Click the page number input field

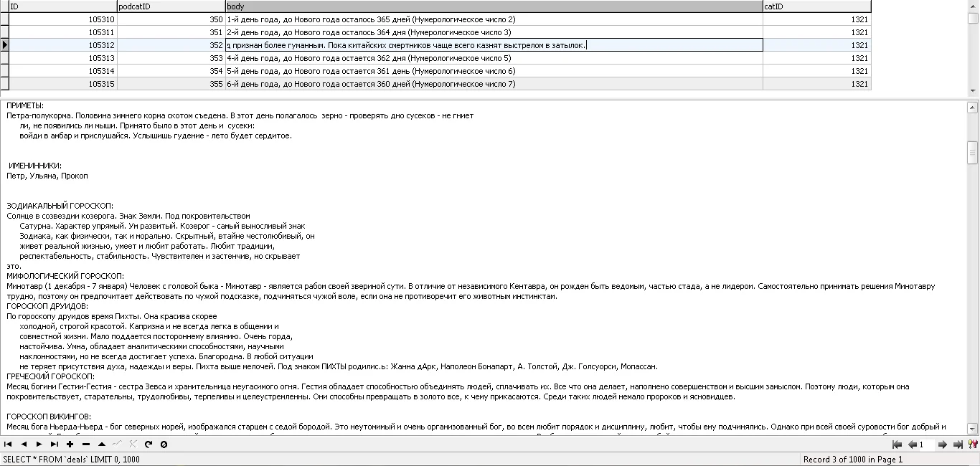coord(927,444)
